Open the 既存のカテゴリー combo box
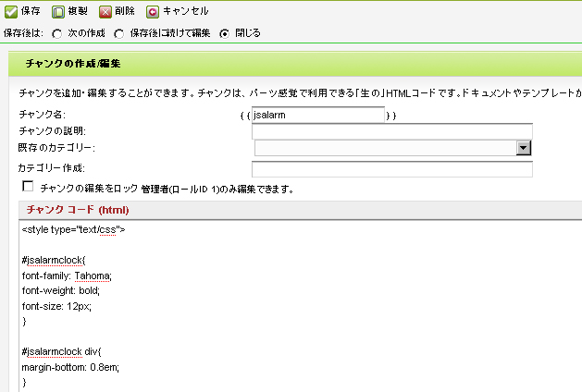582x392 pixels. (384, 148)
